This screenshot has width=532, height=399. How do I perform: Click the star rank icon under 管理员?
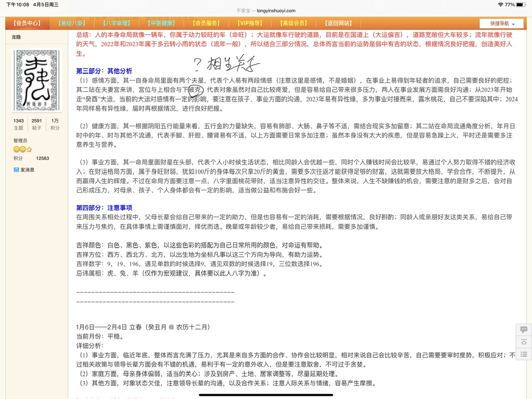click(x=29, y=149)
